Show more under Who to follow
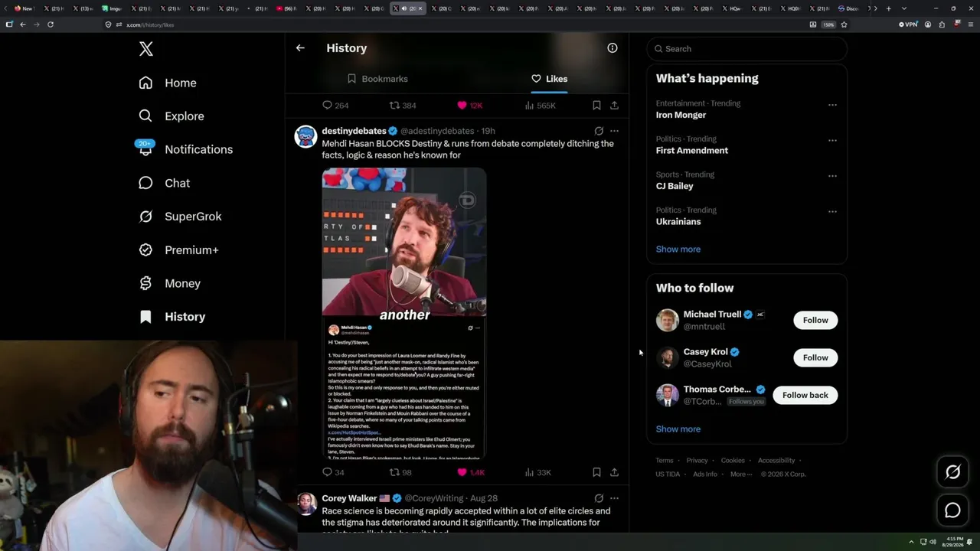980x551 pixels. [x=678, y=429]
